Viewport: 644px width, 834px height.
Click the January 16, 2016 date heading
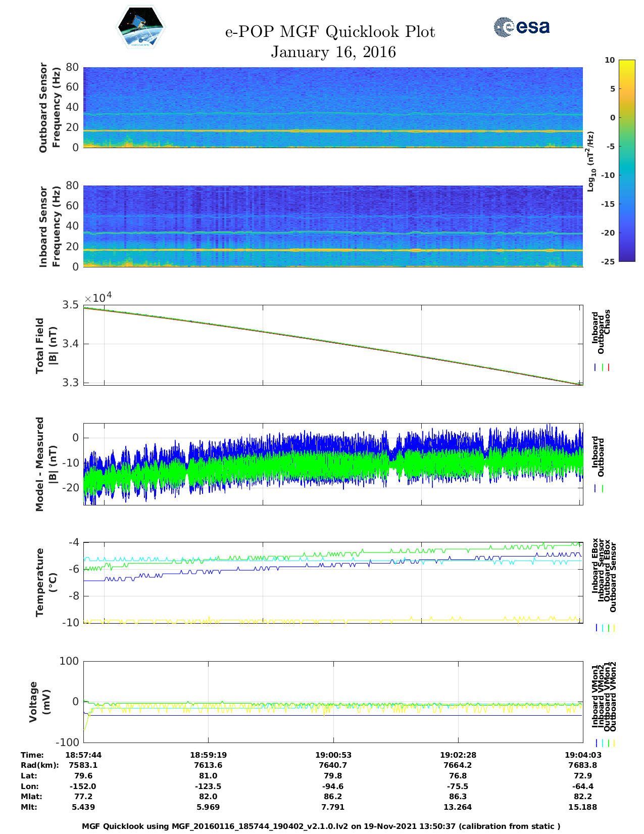[333, 52]
